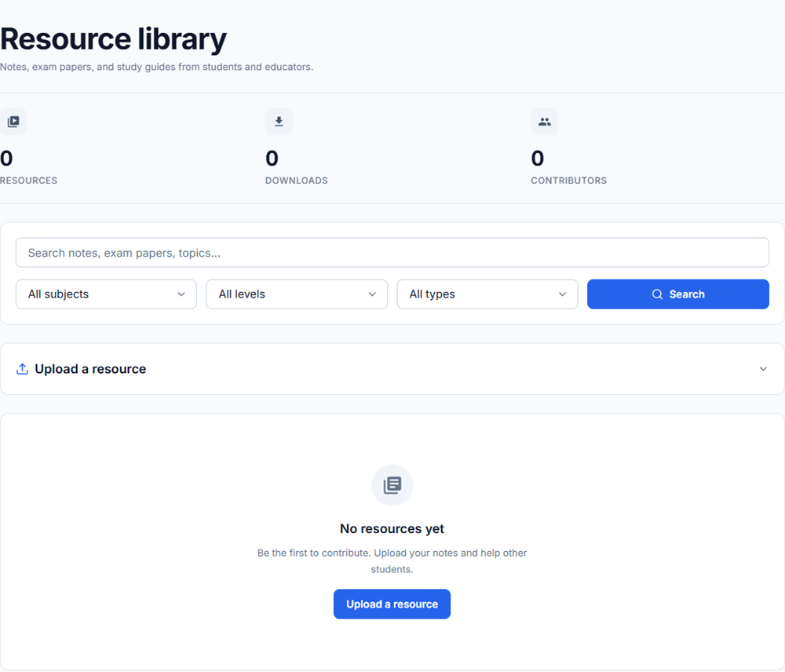The height and width of the screenshot is (672, 785).
Task: Click the upload arrow icon beside Upload a resource
Action: pos(22,369)
